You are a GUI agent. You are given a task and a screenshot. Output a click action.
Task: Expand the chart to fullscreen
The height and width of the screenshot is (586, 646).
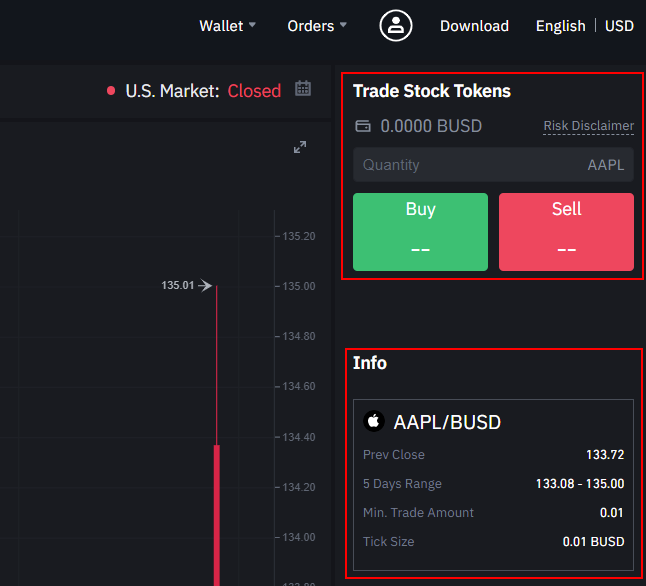pyautogui.click(x=299, y=147)
